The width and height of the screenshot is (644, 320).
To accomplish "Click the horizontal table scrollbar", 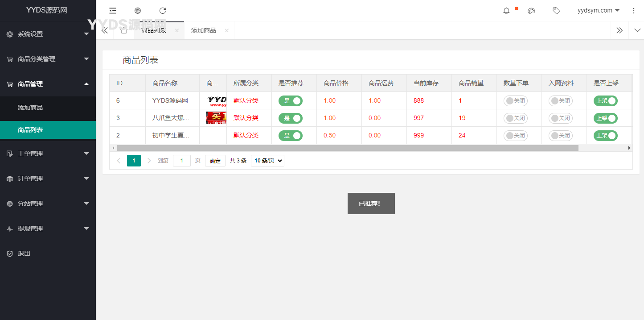I will point(348,148).
